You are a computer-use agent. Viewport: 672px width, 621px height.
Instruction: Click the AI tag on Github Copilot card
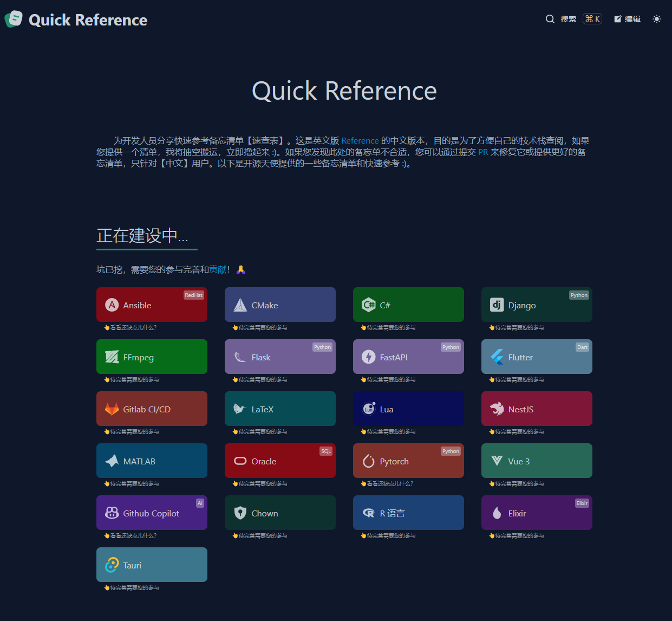(200, 503)
